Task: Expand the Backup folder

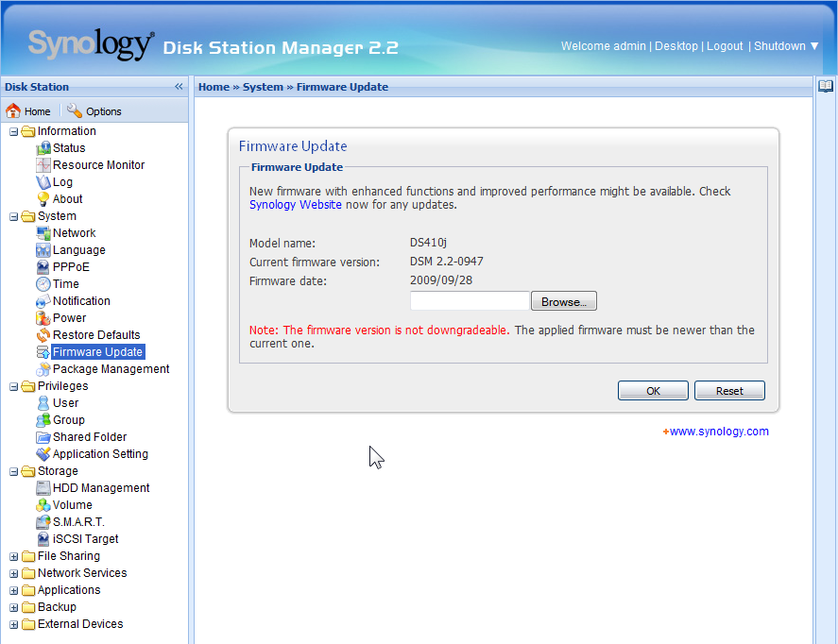Action: pos(14,608)
